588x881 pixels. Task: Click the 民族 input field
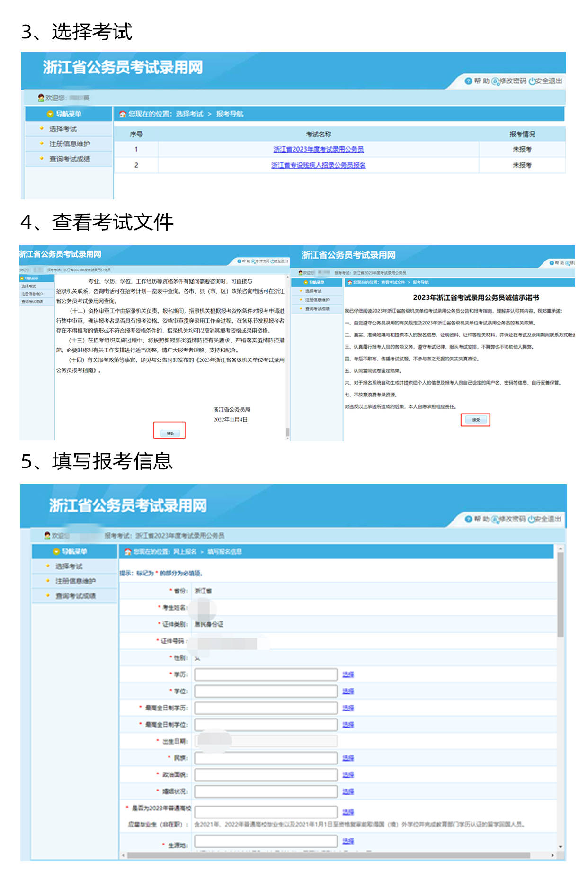[x=266, y=758]
